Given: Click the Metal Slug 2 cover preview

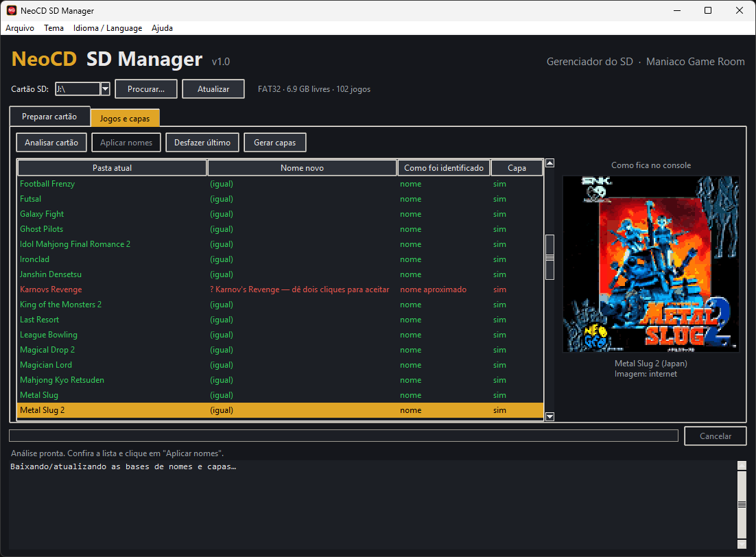Looking at the screenshot, I should tap(651, 264).
